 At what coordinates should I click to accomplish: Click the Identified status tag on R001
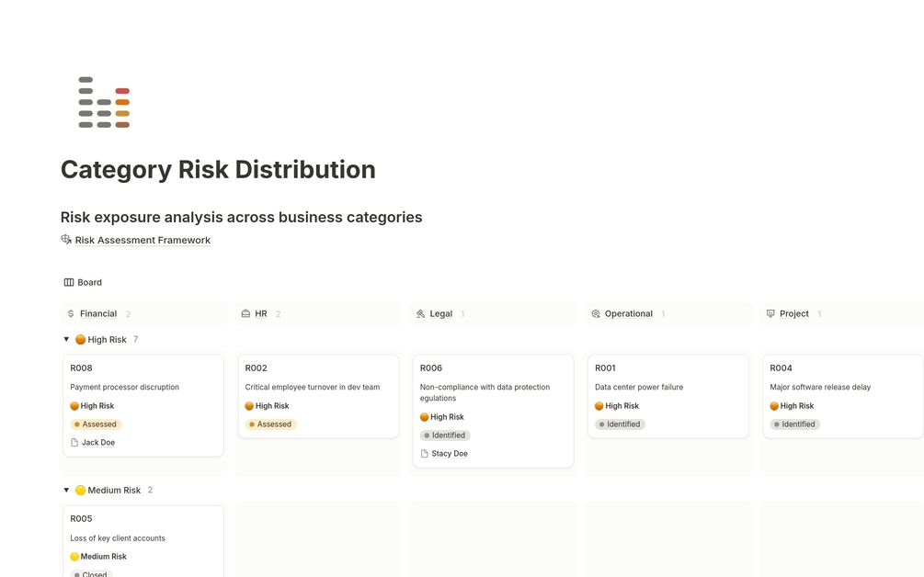pos(620,424)
